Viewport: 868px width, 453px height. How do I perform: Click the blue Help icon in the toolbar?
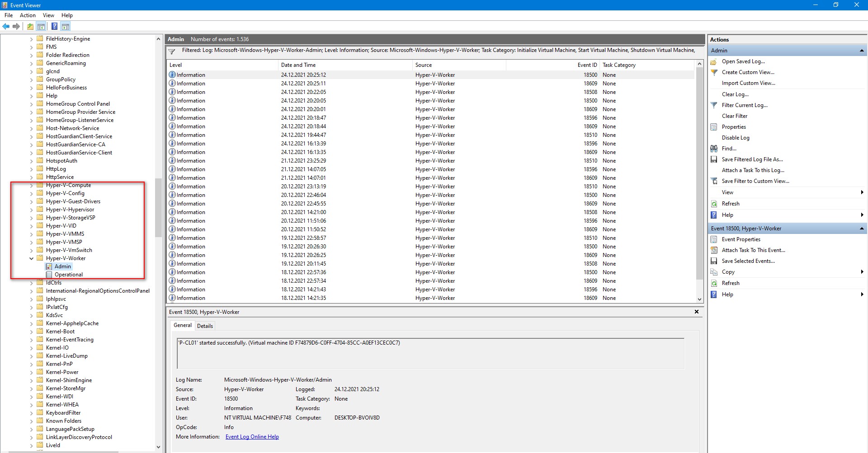point(54,27)
